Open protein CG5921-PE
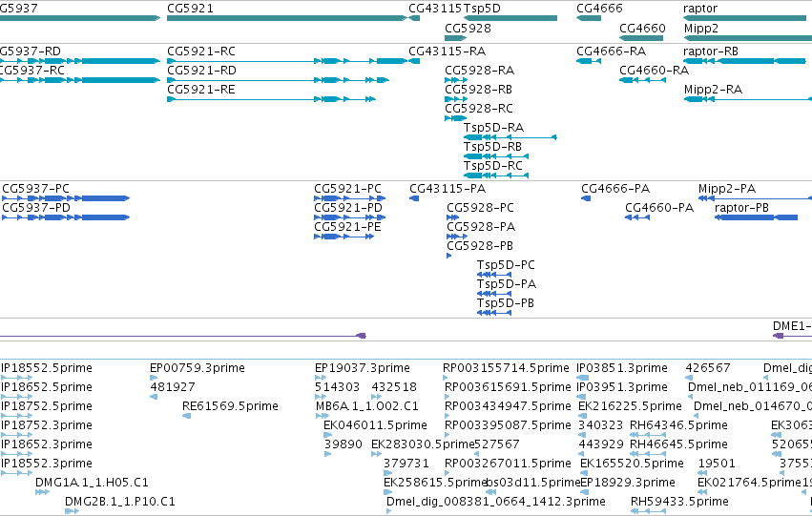The width and height of the screenshot is (812, 516). point(347,227)
